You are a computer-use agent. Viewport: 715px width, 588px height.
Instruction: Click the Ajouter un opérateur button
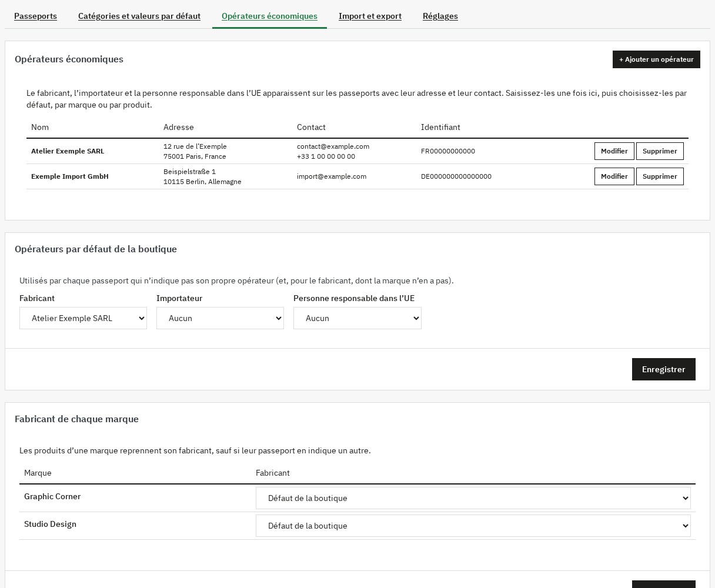point(656,59)
